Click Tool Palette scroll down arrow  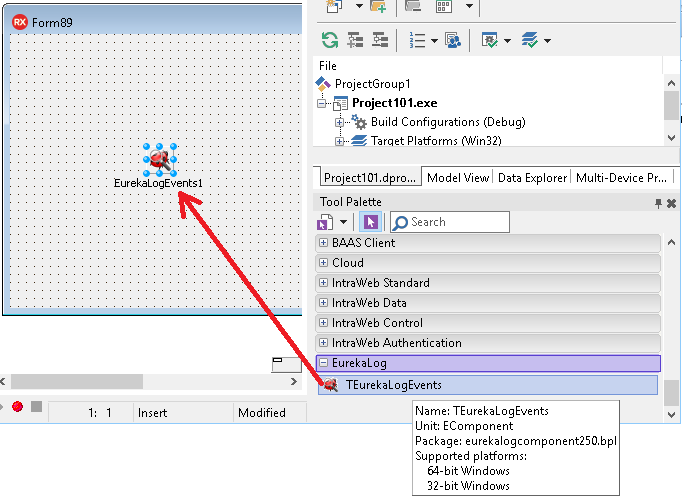[671, 415]
